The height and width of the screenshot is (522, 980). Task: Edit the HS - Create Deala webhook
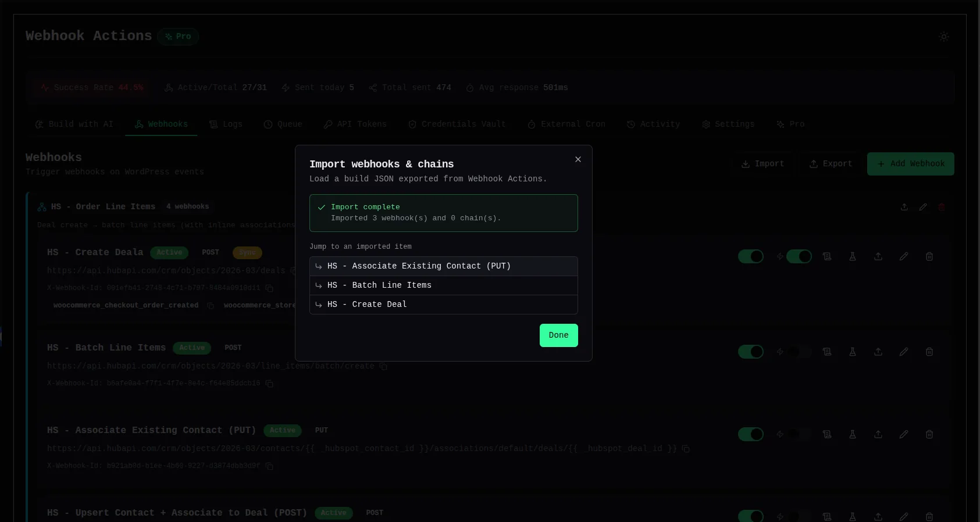(x=904, y=256)
